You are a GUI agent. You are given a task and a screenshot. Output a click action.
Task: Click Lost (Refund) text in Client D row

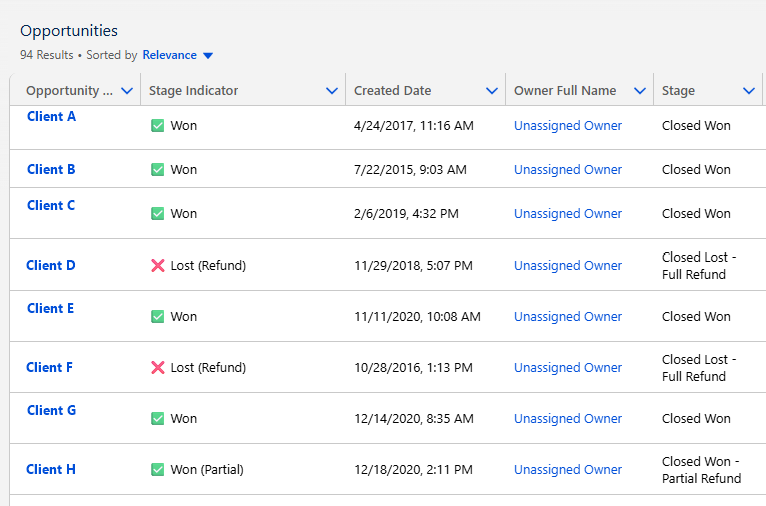208,266
